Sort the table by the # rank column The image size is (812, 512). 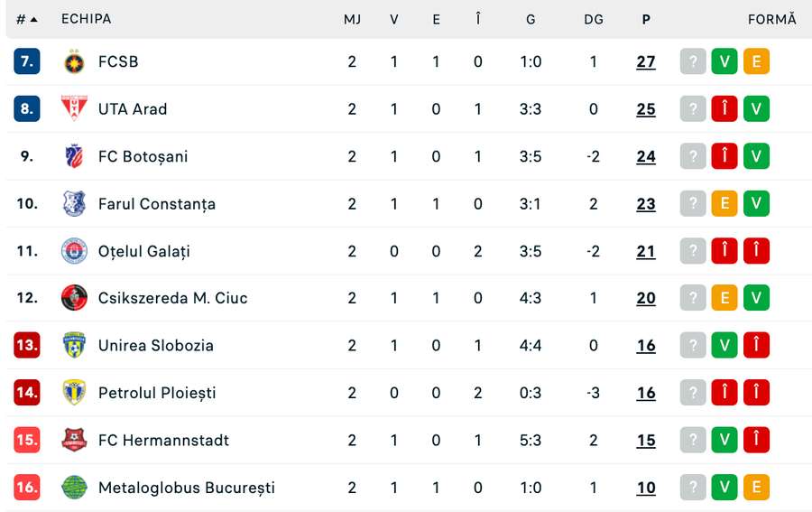point(26,19)
